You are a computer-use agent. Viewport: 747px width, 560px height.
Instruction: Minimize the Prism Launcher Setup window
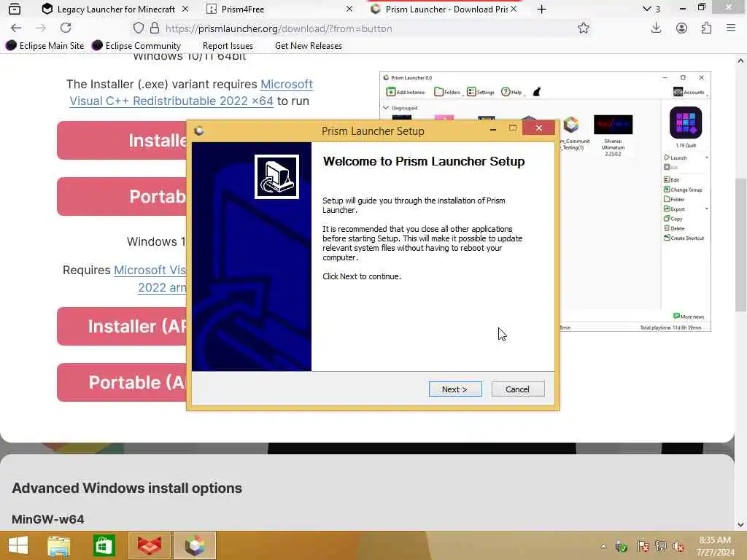tap(493, 128)
